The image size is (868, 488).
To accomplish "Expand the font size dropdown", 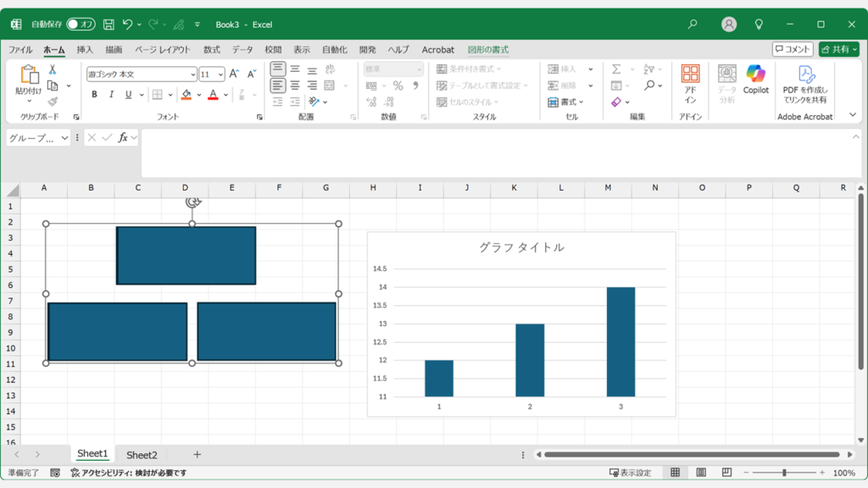I will (x=220, y=75).
